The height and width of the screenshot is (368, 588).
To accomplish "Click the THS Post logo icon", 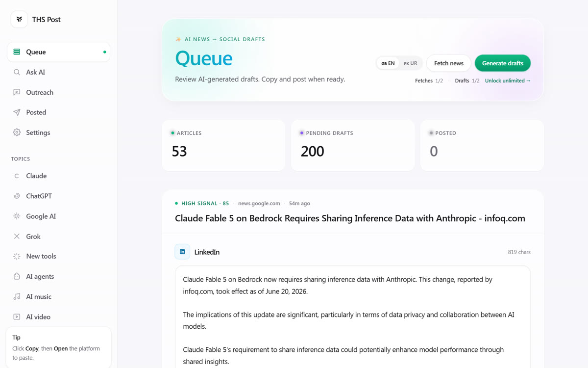I will pyautogui.click(x=19, y=20).
